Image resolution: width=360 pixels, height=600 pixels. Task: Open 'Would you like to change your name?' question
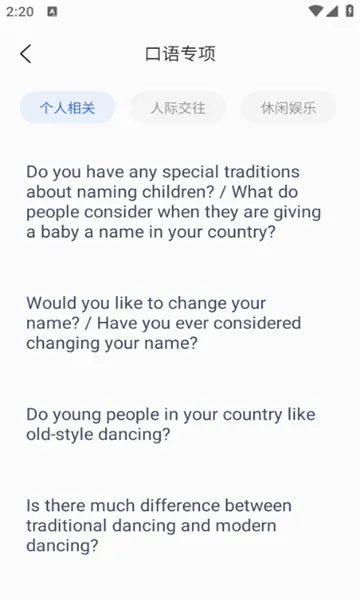pos(163,323)
